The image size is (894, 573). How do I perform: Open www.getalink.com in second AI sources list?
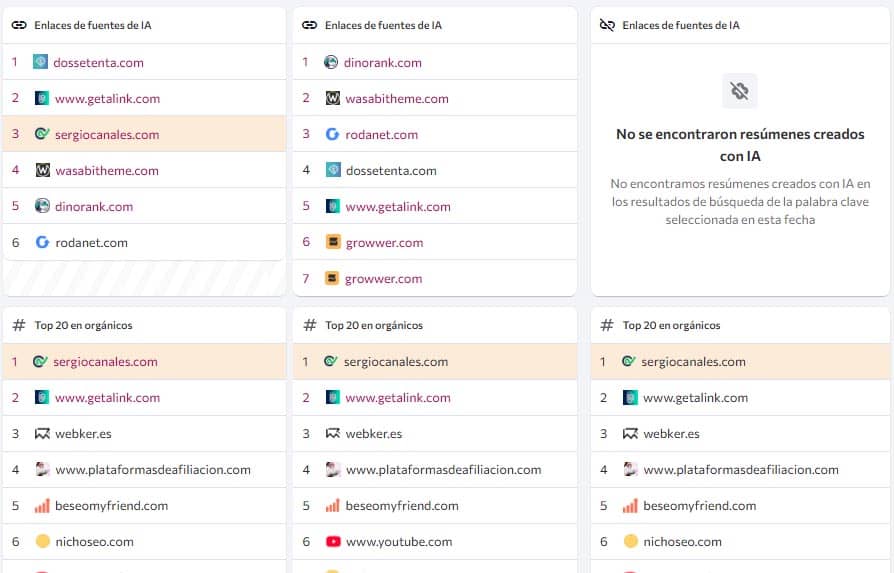[398, 206]
